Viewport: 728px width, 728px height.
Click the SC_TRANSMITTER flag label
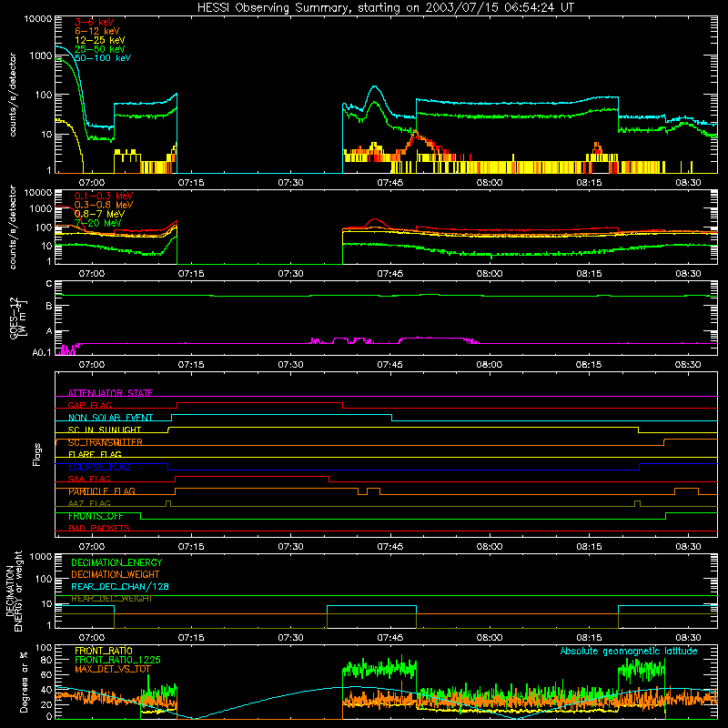coord(105,442)
